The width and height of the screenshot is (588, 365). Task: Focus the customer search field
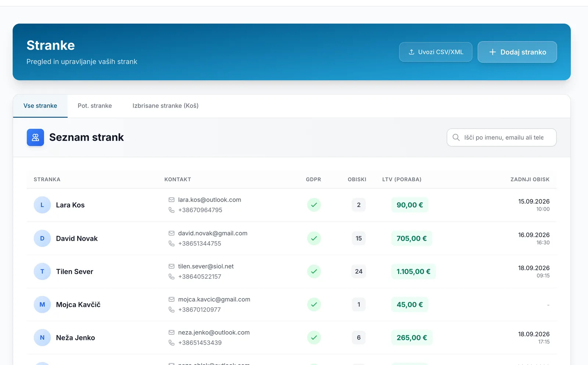click(x=502, y=137)
